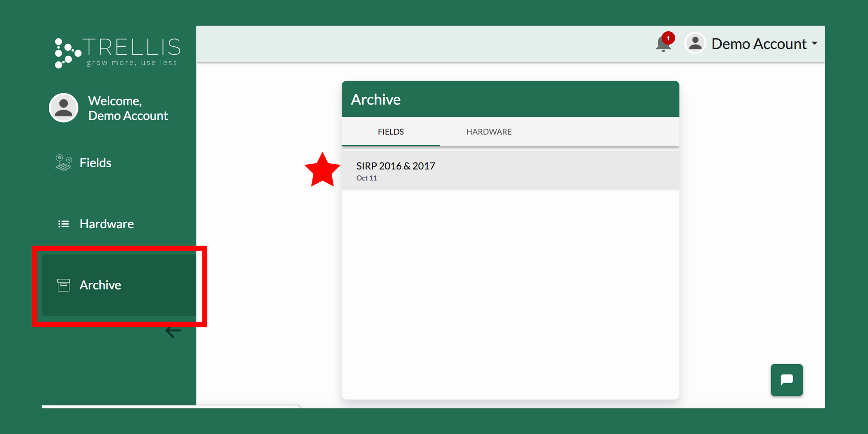This screenshot has width=868, height=434.
Task: Click the Hardware list icon
Action: [63, 224]
